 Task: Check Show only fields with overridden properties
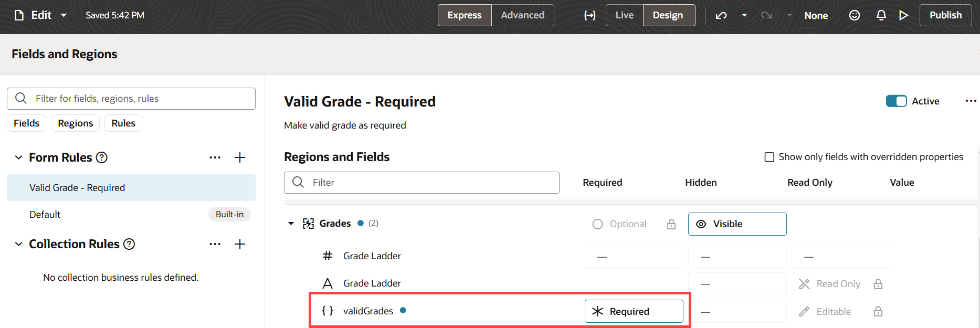[770, 157]
